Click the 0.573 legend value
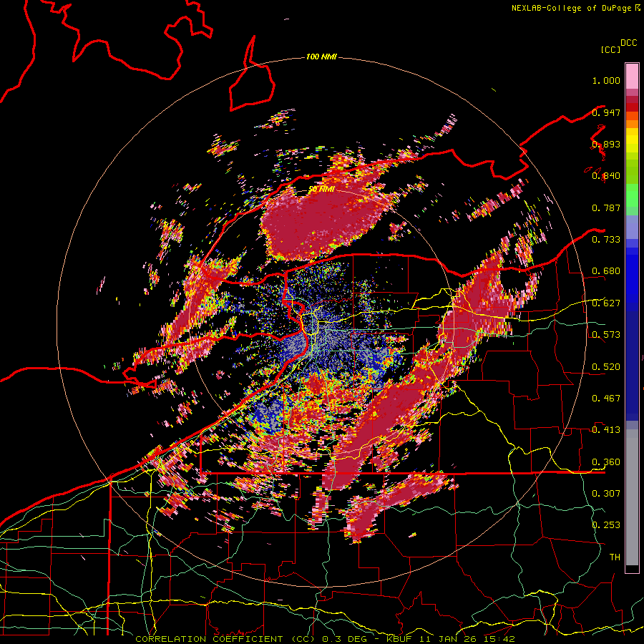 point(606,335)
